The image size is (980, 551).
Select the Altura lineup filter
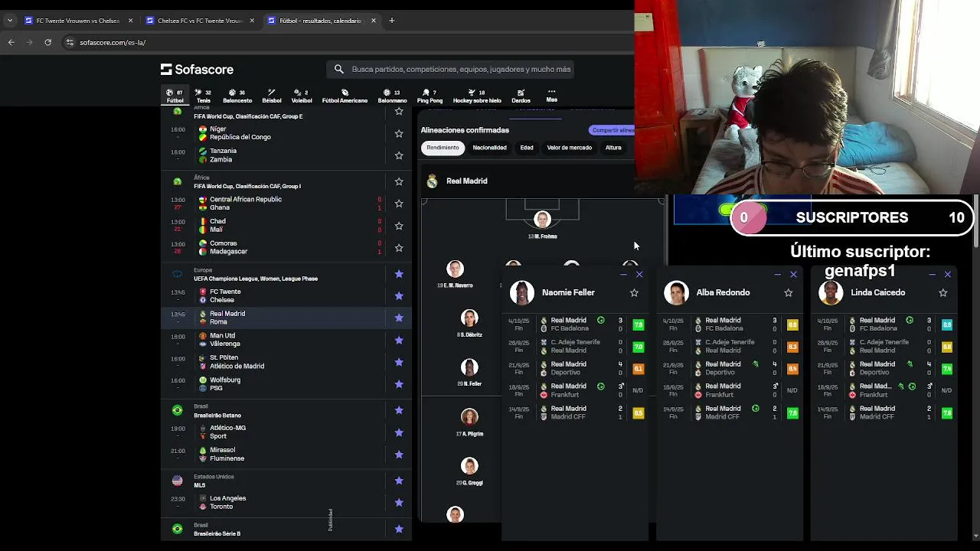coord(613,148)
